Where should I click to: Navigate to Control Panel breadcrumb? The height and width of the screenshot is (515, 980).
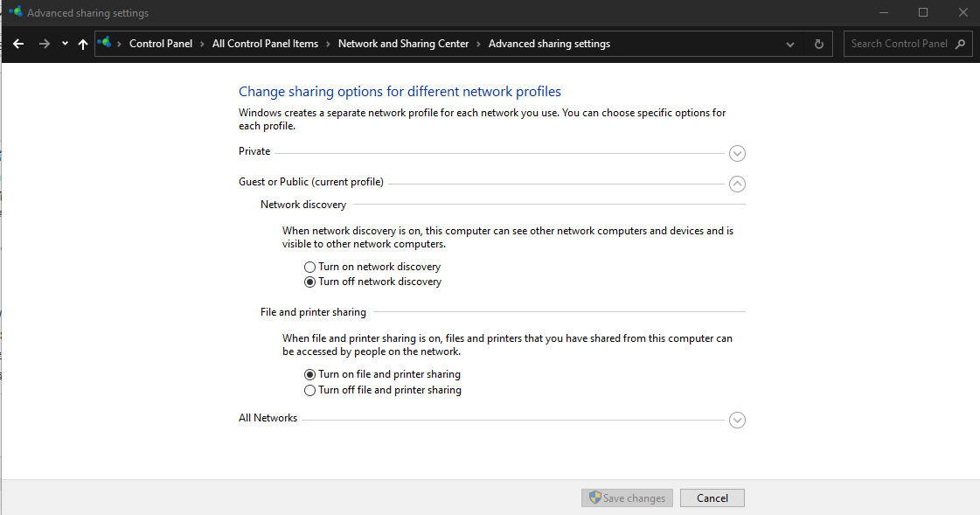pos(161,44)
